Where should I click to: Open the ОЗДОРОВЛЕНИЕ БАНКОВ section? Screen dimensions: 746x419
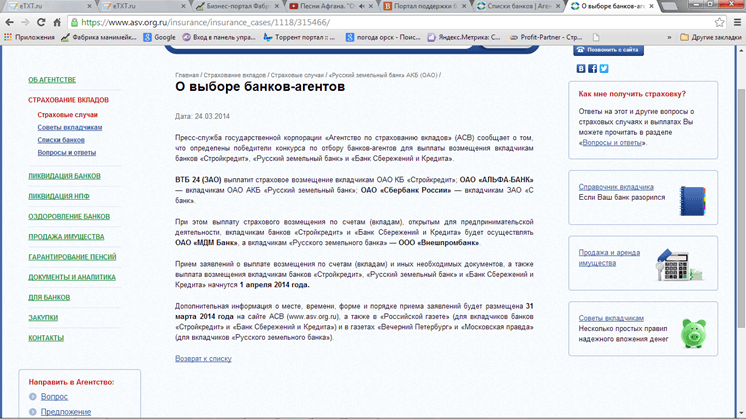pyautogui.click(x=69, y=216)
